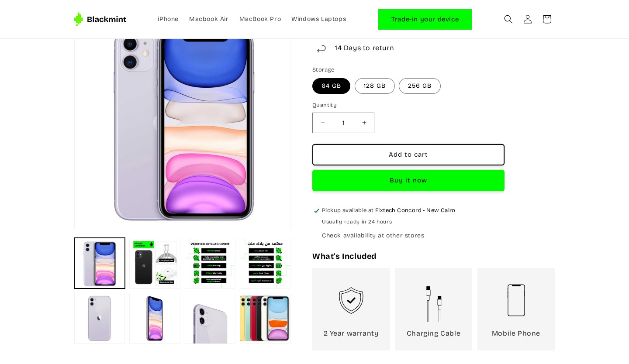Click the Buy it now button
Image resolution: width=629 pixels, height=364 pixels.
(408, 180)
